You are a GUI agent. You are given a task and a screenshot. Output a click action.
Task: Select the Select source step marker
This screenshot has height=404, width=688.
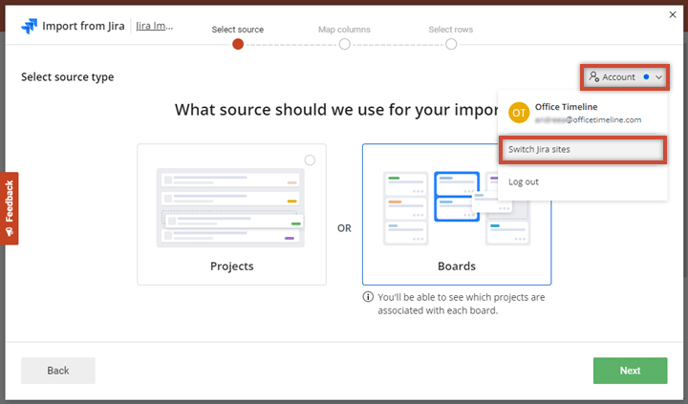238,44
